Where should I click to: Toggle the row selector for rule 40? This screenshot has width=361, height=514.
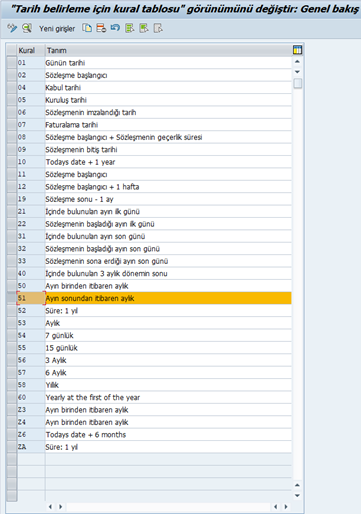point(12,273)
